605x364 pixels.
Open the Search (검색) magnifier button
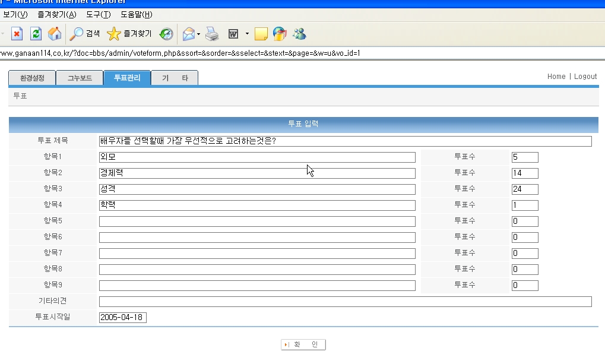[x=84, y=34]
